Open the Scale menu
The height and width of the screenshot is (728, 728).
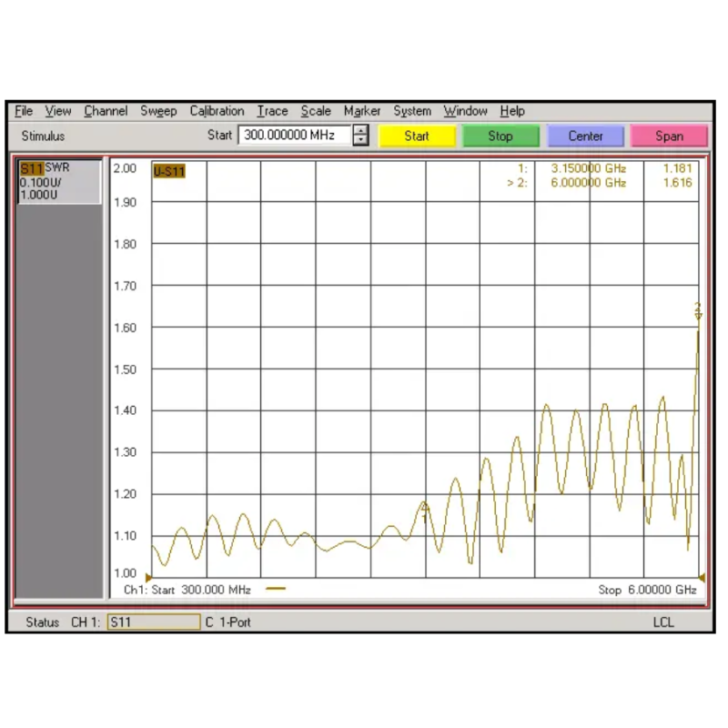click(x=316, y=111)
